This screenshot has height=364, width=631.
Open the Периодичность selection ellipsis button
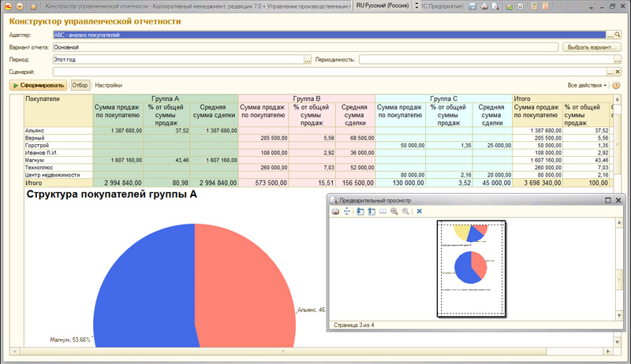point(618,59)
